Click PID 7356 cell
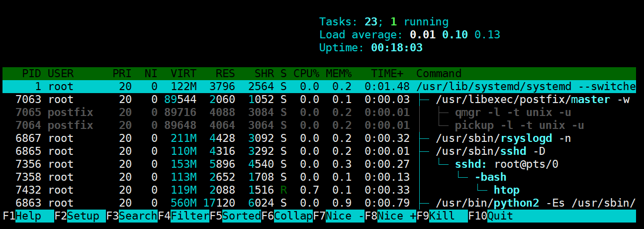644x229 pixels. (28, 164)
